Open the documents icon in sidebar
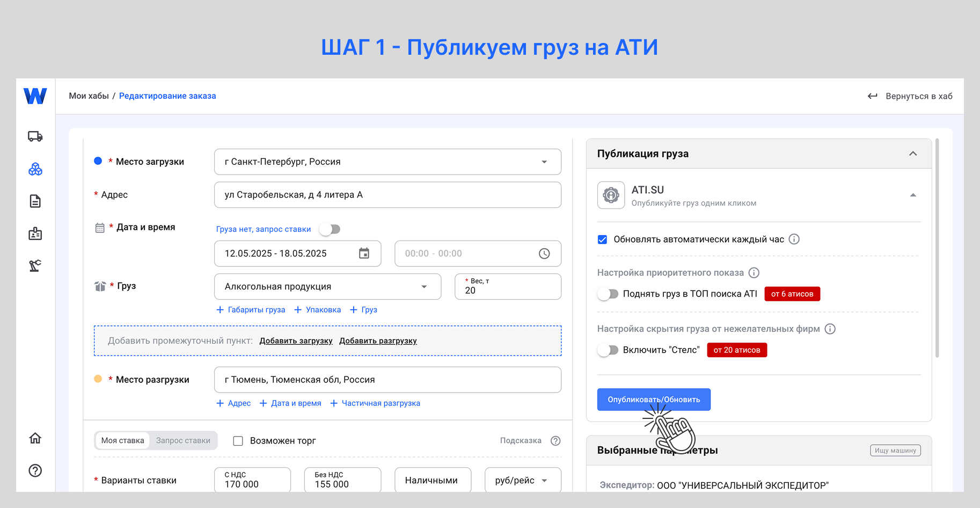This screenshot has height=508, width=980. pyautogui.click(x=35, y=201)
